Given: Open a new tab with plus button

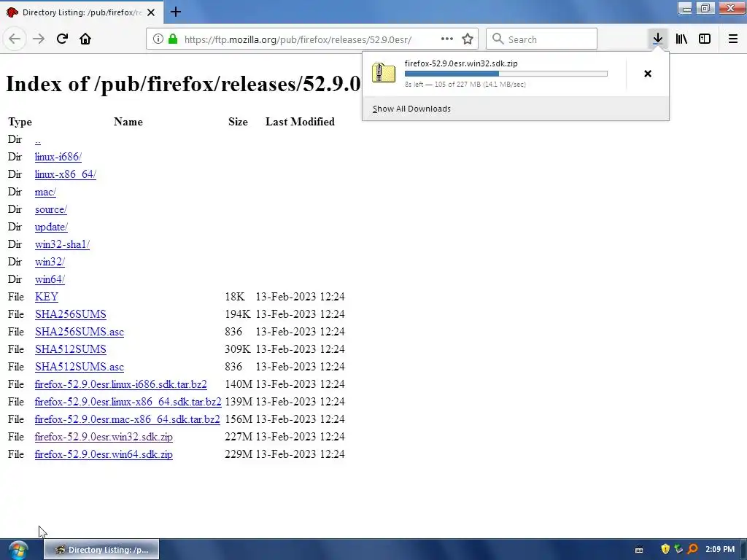Looking at the screenshot, I should click(x=176, y=12).
